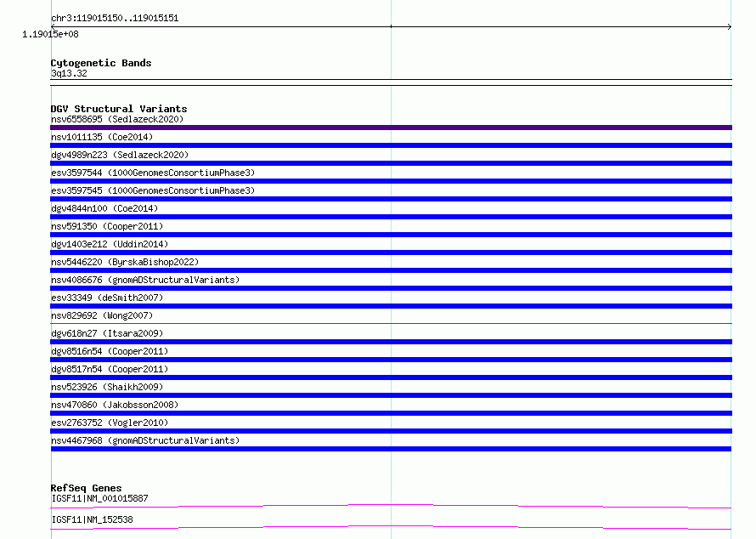
Task: Open nsv1011135 (Coe2014) variant label
Action: (102, 137)
